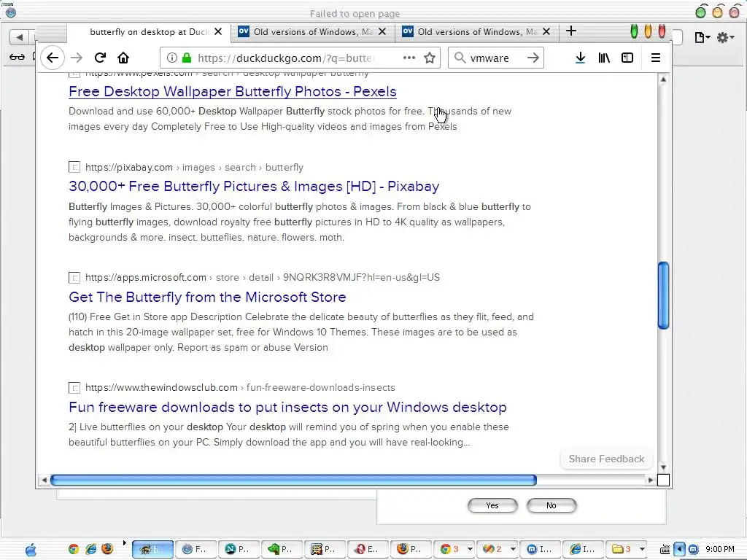Click Yes in the background dialog

[492, 505]
